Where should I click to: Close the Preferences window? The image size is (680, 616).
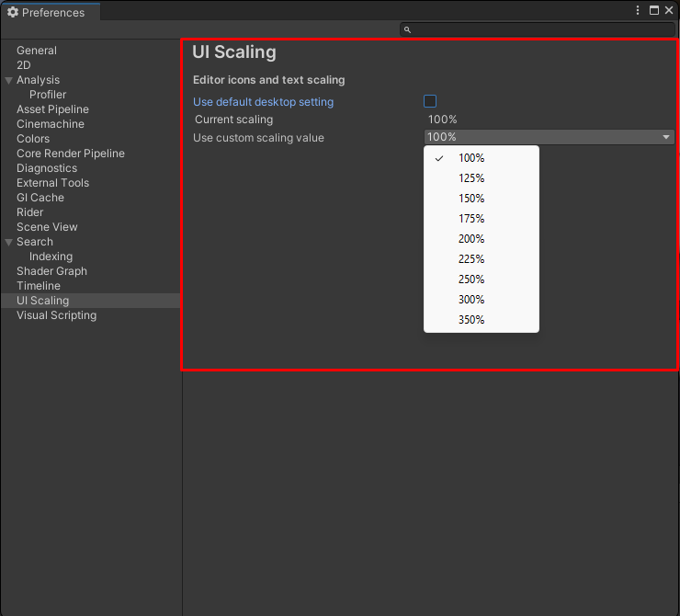pyautogui.click(x=669, y=10)
